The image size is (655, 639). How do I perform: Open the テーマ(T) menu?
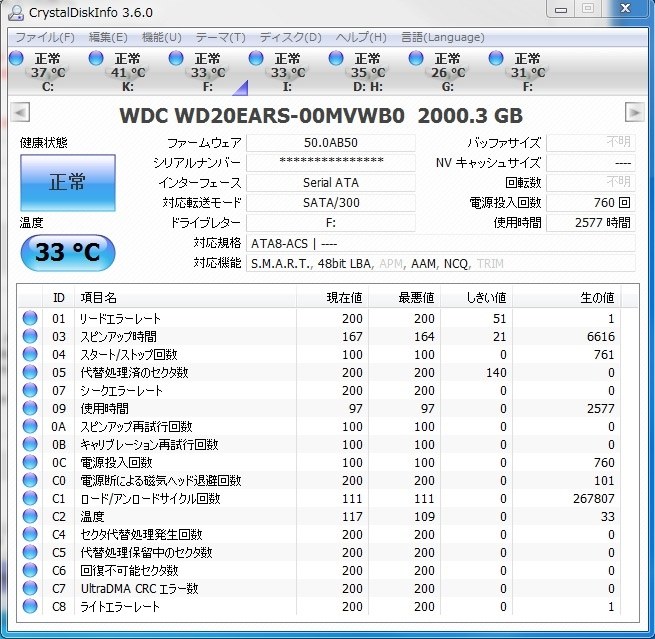click(221, 38)
